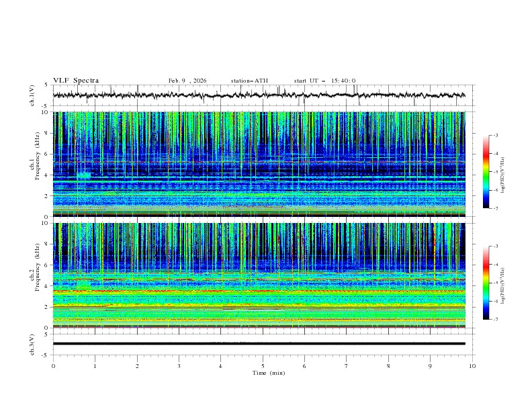The height and width of the screenshot is (411, 532).
Task: Click the "-6" tick on ch.2 colorbar
Action: pos(496,301)
